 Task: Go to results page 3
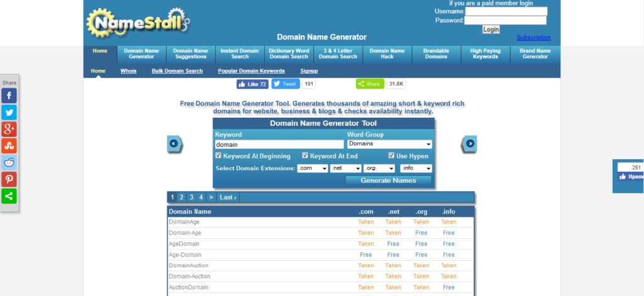(x=191, y=197)
